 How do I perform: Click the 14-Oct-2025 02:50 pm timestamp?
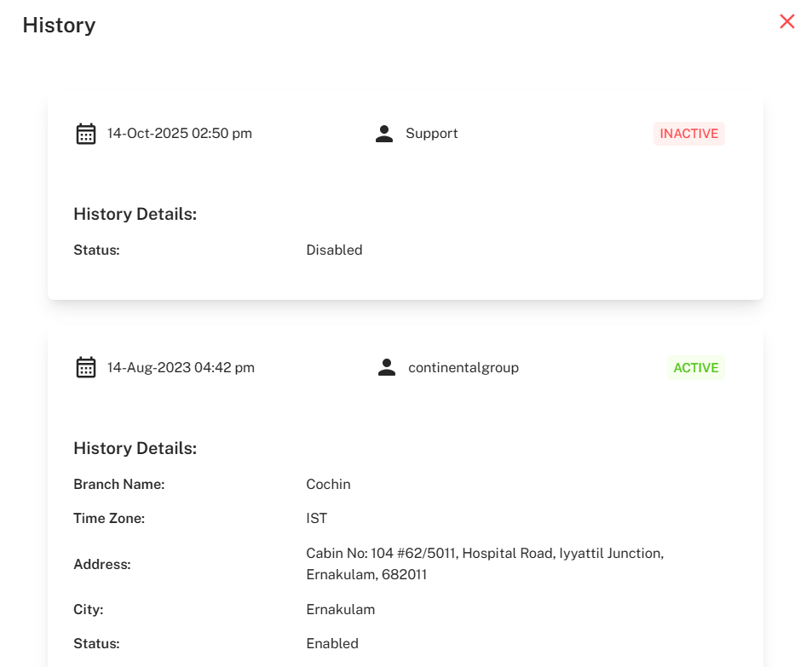(x=179, y=134)
